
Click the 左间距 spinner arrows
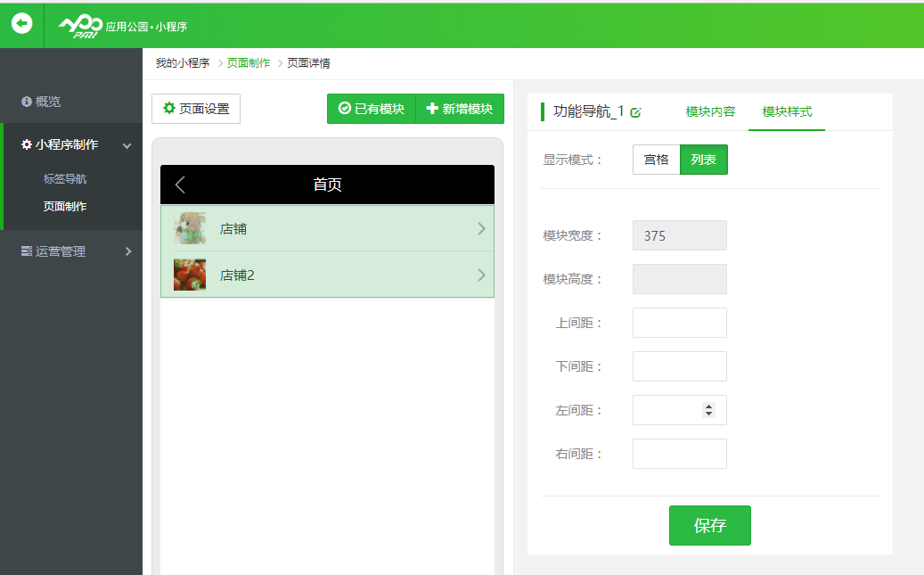(x=709, y=410)
